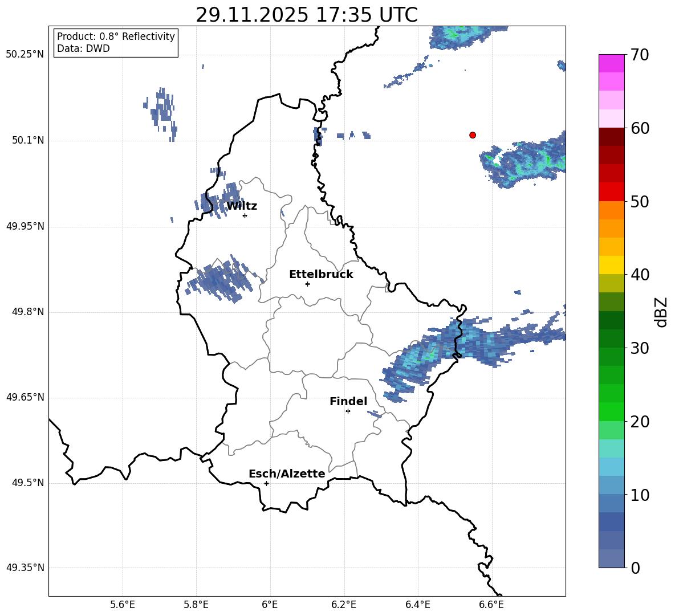Click the colorbar tick label 0
The width and height of the screenshot is (675, 616).
pos(635,568)
